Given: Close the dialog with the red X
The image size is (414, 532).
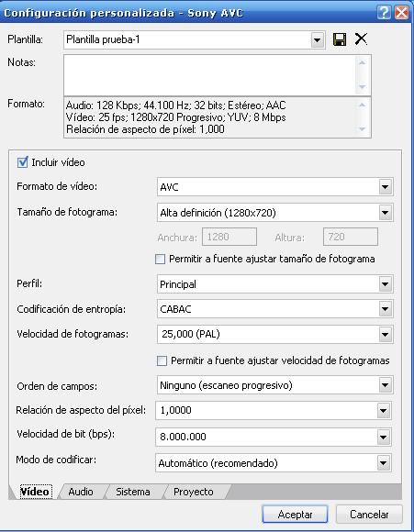Looking at the screenshot, I should pyautogui.click(x=401, y=13).
